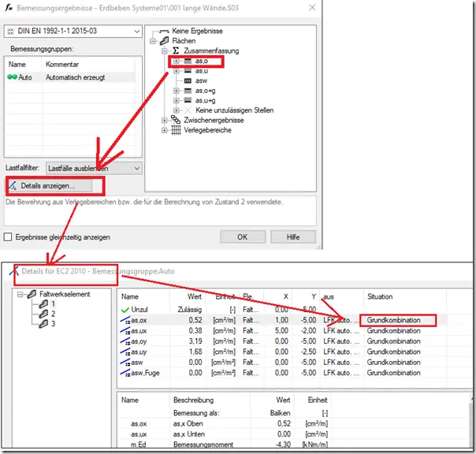Expand the as,u+g tree node

176,101
